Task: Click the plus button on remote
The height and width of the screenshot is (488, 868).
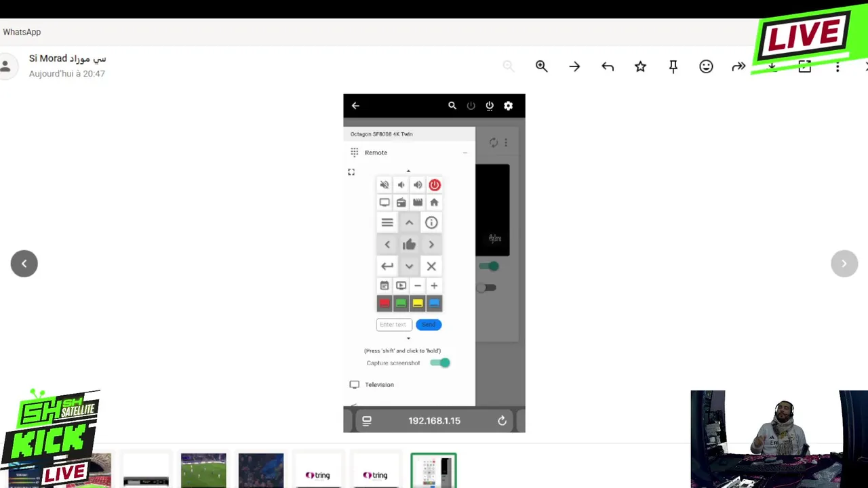Action: click(434, 286)
